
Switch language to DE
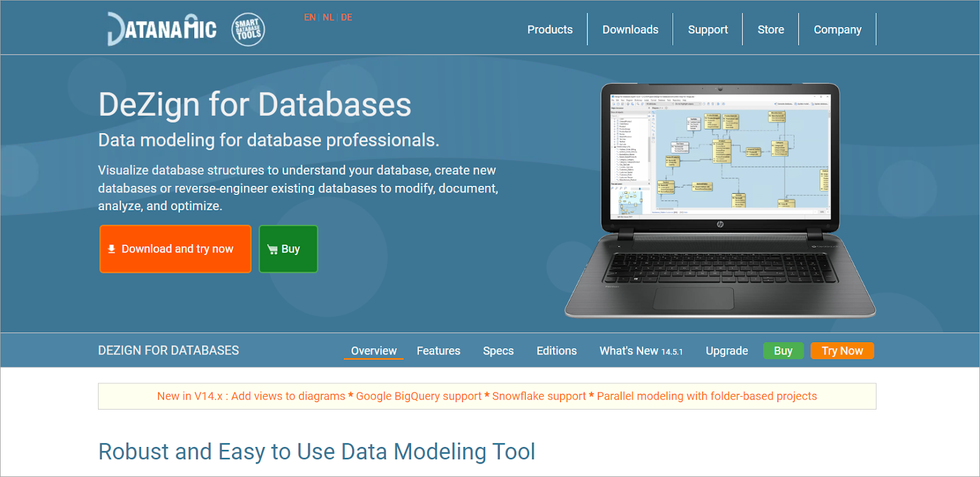347,17
